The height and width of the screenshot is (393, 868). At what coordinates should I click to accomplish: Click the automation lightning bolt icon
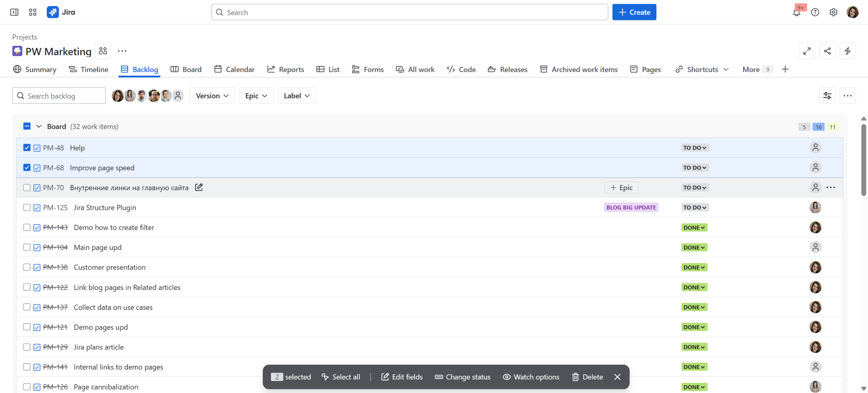pyautogui.click(x=847, y=51)
